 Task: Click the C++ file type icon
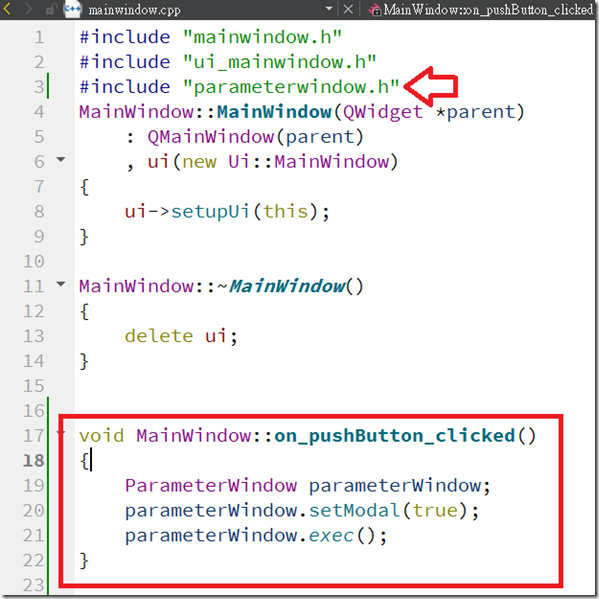coord(73,9)
